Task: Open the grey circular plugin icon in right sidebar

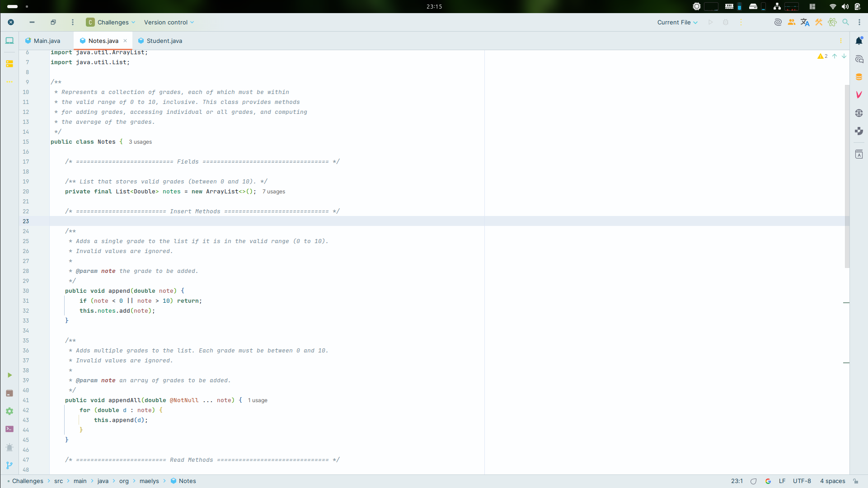Action: tap(859, 113)
